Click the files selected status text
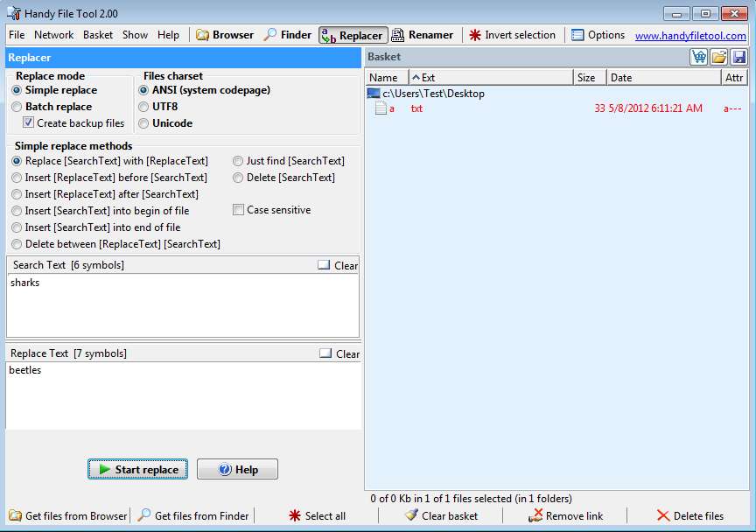This screenshot has height=532, width=756. click(x=471, y=498)
